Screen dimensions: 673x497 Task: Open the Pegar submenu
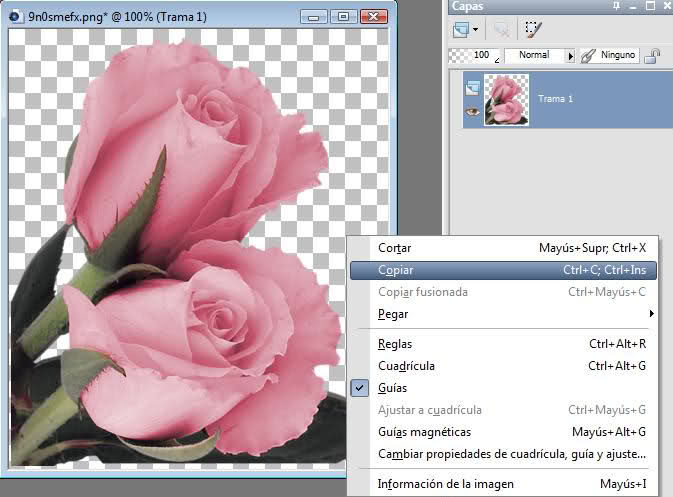click(503, 314)
